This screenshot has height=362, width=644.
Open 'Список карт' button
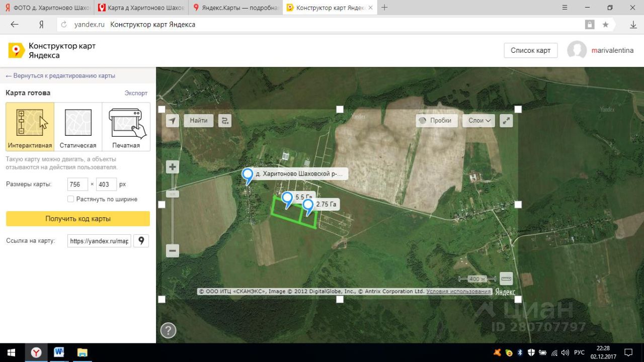pyautogui.click(x=531, y=50)
